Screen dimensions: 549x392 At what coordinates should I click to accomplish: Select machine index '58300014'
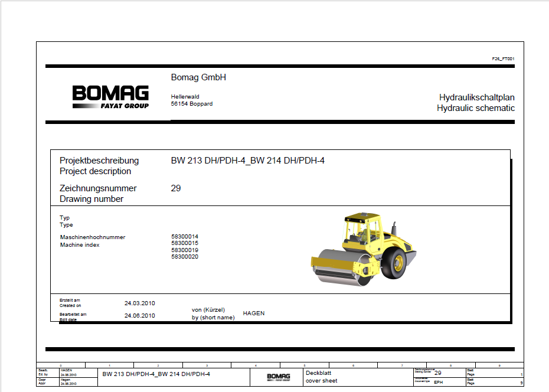[x=185, y=237]
